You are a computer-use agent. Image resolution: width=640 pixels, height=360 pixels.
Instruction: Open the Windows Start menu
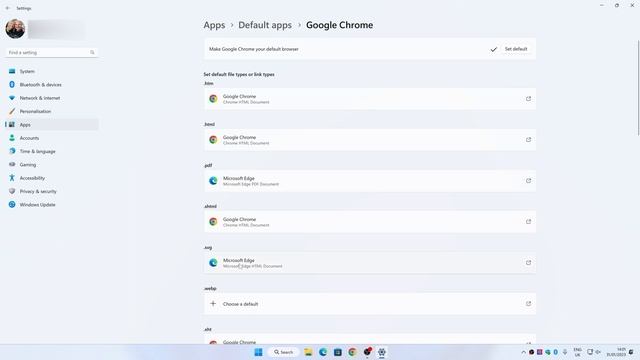[x=258, y=352]
